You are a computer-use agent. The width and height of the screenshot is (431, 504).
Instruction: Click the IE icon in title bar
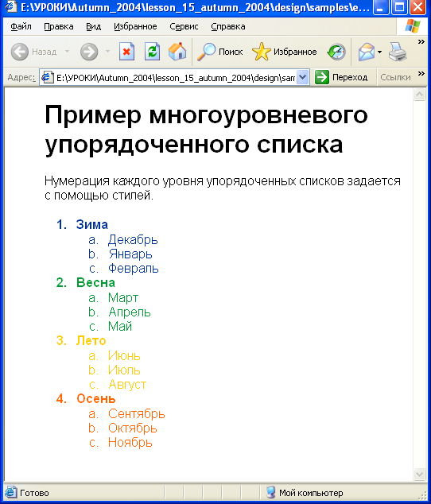[10, 6]
